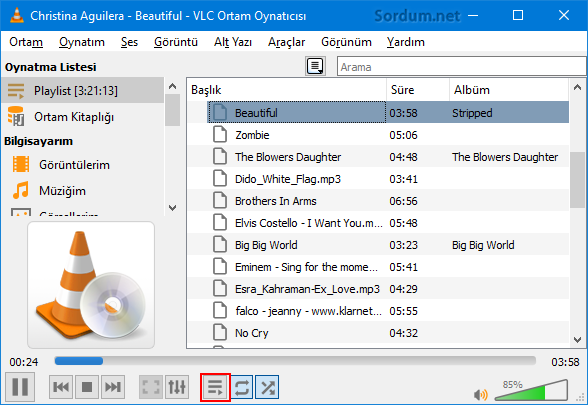Select Eminem - Sing for the moment track

[306, 267]
